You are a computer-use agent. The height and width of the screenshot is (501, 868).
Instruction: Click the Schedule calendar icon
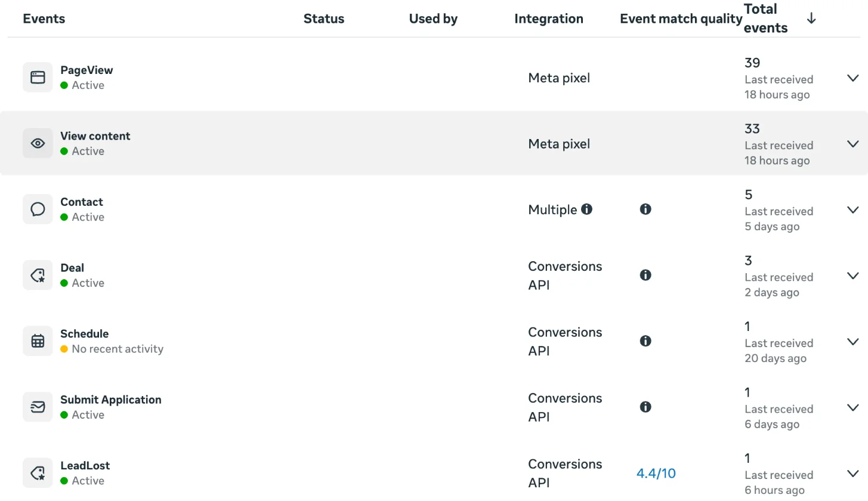click(38, 341)
